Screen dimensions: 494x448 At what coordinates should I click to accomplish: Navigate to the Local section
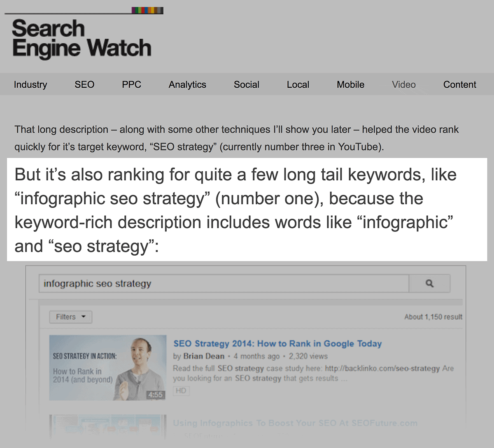[x=298, y=84]
